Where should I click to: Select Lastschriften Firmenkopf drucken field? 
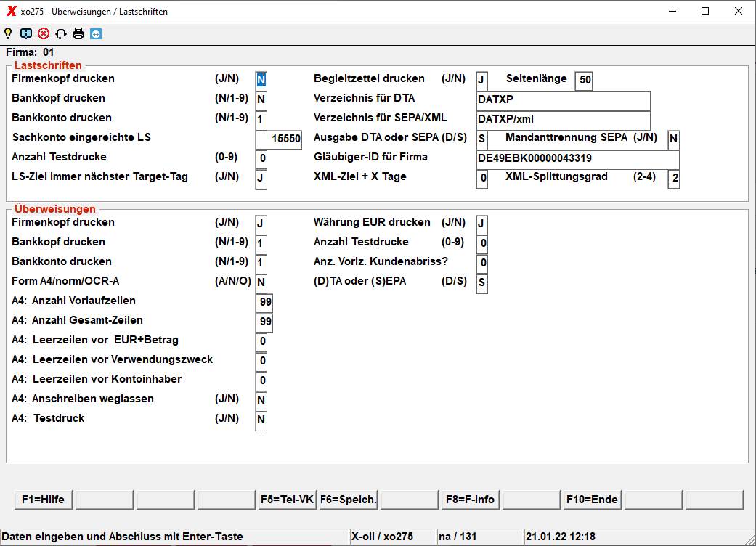pos(261,80)
